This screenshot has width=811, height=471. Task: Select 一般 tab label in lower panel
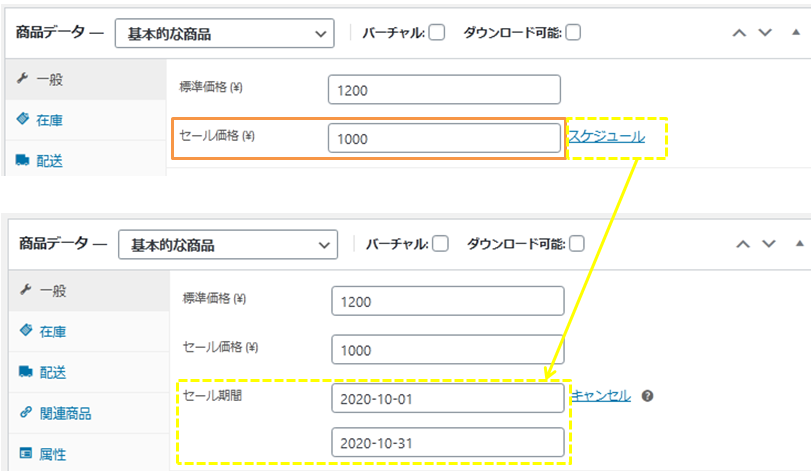pyautogui.click(x=53, y=291)
